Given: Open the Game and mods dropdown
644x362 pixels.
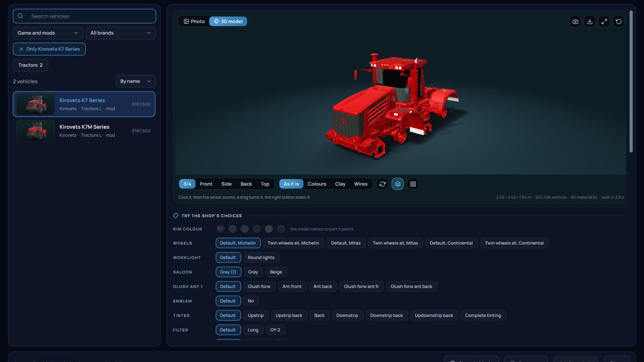Looking at the screenshot, I should point(48,33).
